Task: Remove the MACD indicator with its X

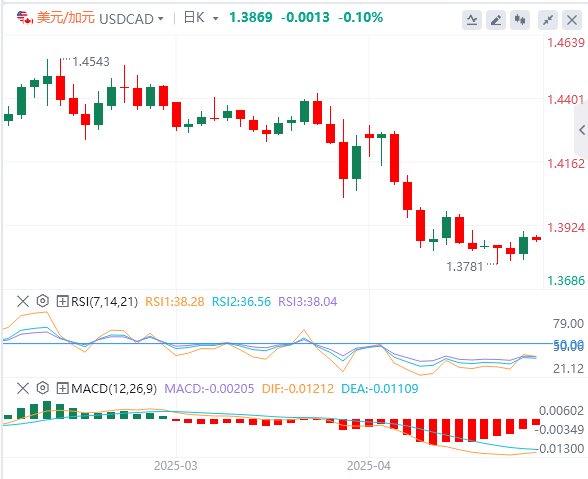Action: [23, 388]
